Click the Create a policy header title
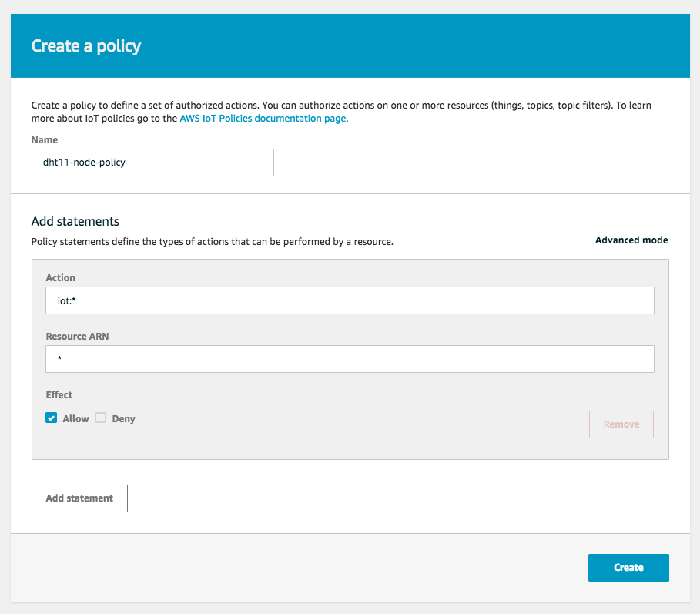 pyautogui.click(x=86, y=46)
